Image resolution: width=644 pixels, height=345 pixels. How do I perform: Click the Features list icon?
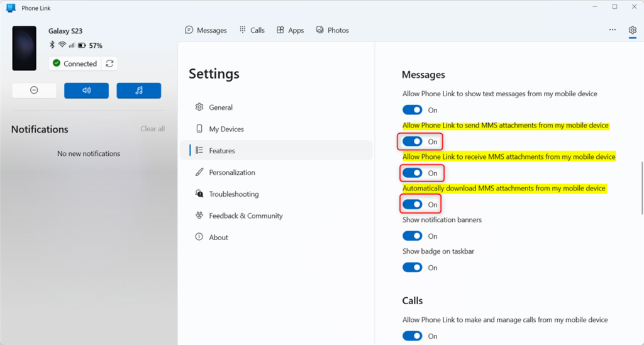(x=199, y=150)
